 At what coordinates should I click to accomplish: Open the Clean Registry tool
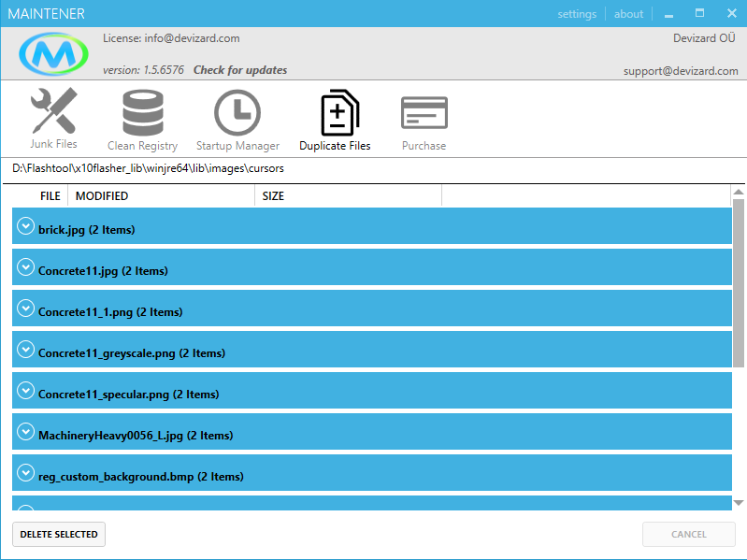click(x=142, y=118)
